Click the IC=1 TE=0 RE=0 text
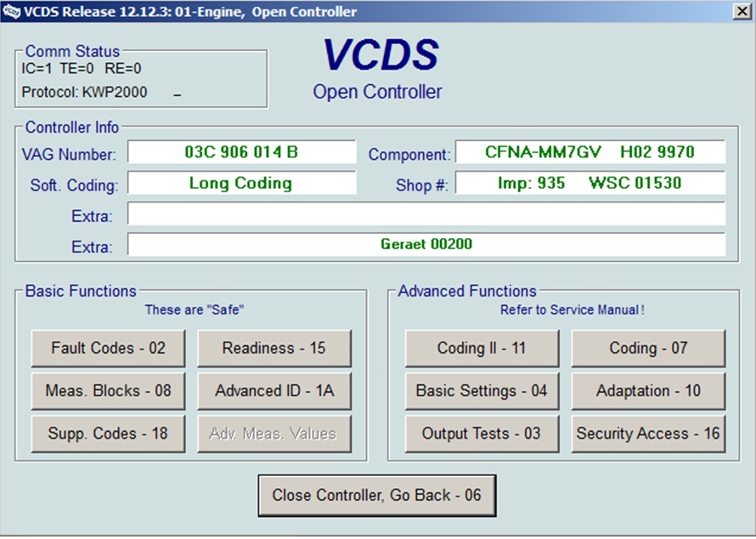This screenshot has width=756, height=539. [81, 69]
